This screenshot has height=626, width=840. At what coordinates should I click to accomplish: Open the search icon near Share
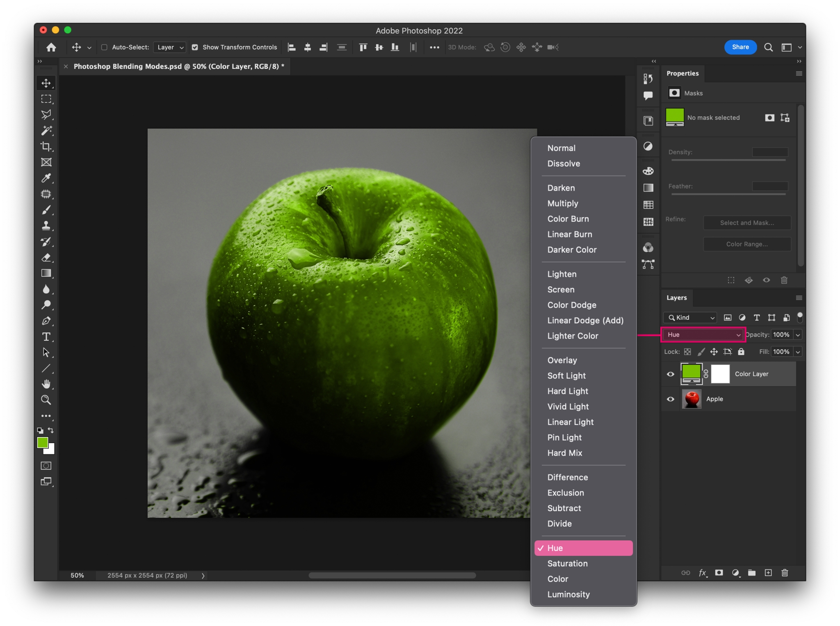point(769,47)
